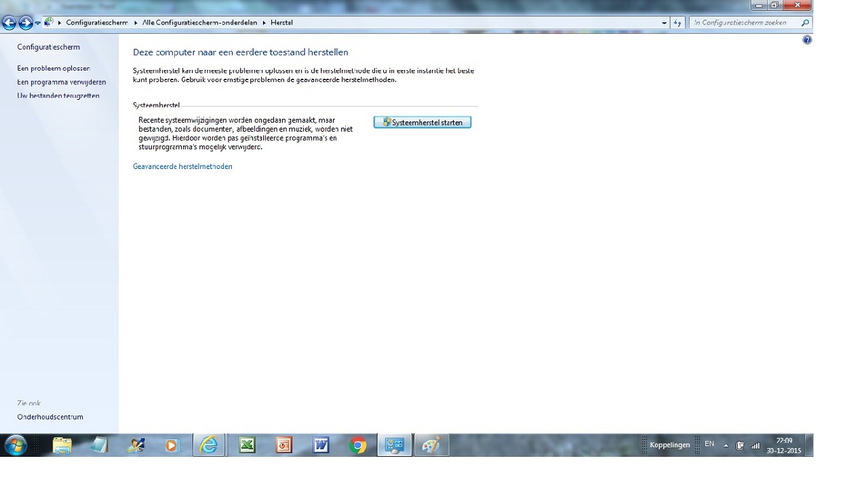Screen dimensions: 868x488
Task: Open Google Chrome from the taskbar
Action: pyautogui.click(x=357, y=445)
